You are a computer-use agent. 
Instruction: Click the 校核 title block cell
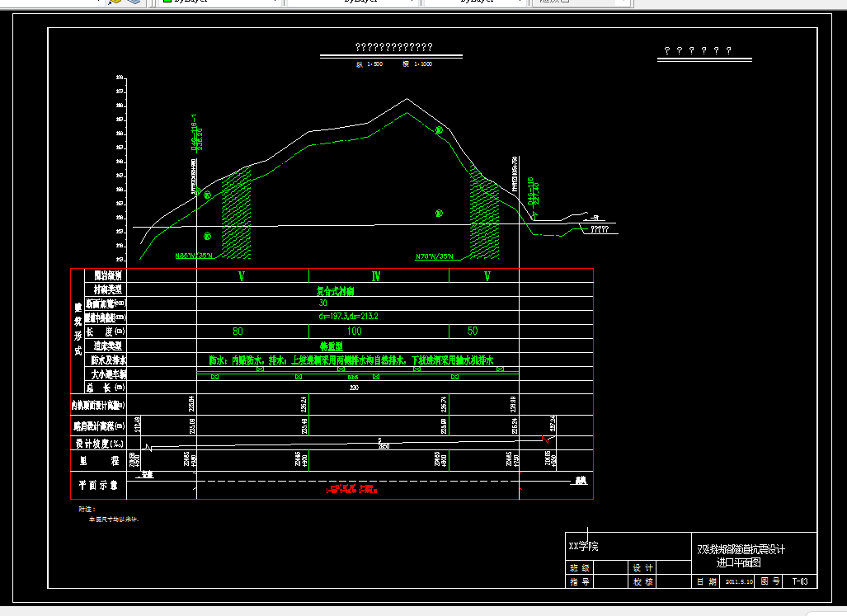click(642, 582)
